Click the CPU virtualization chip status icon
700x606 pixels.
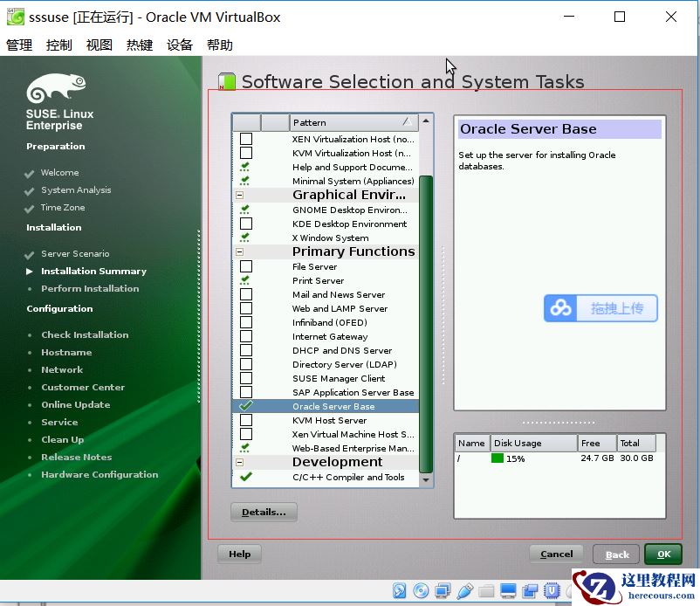click(552, 591)
